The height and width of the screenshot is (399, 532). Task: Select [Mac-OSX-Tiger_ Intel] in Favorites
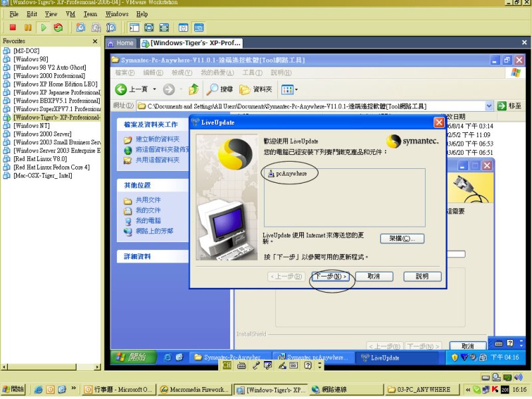coord(43,176)
